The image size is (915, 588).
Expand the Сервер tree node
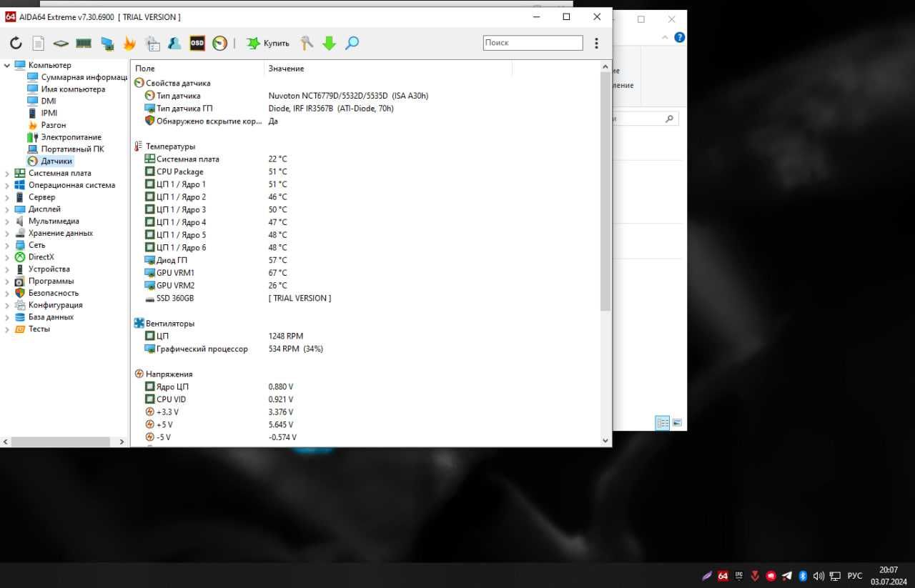(x=7, y=197)
